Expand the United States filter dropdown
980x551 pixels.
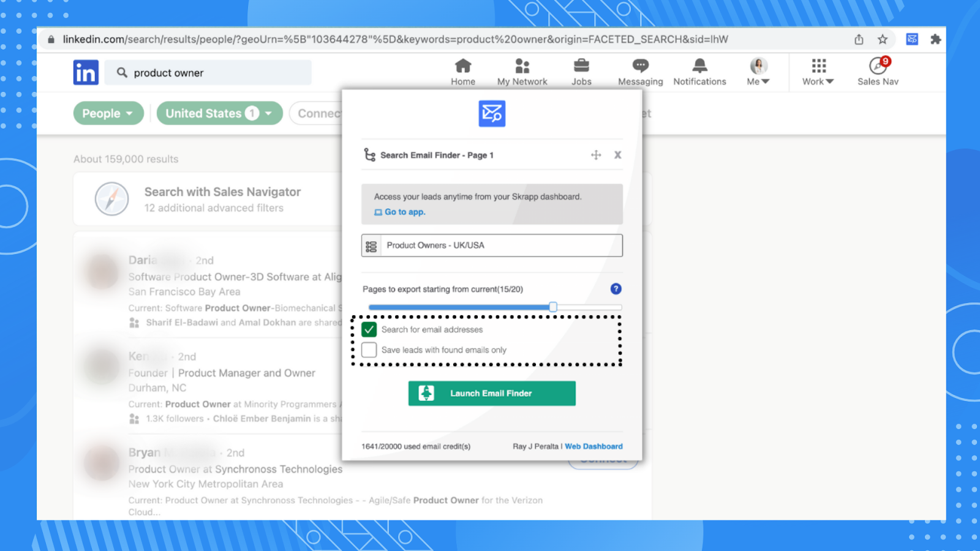219,113
